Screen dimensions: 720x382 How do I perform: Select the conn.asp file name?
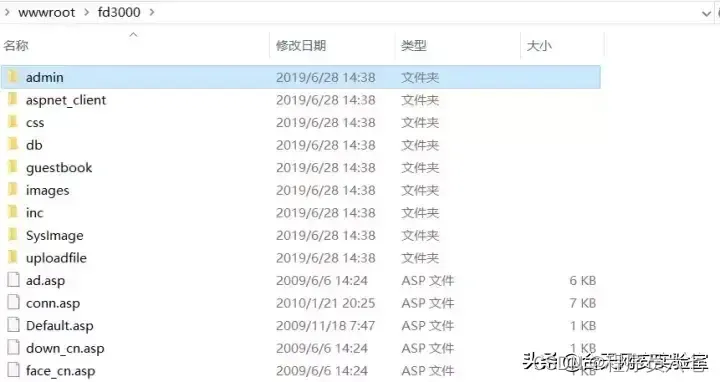53,303
